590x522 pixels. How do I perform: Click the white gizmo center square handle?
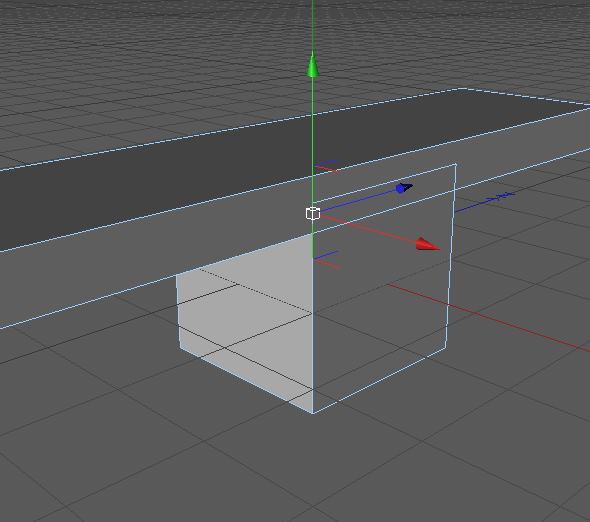pos(313,213)
